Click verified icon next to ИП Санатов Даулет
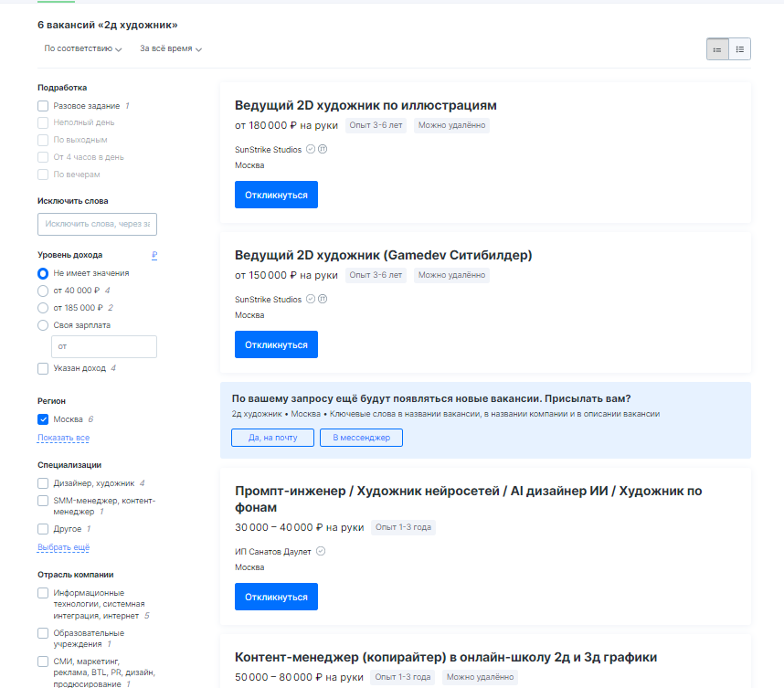 click(321, 551)
